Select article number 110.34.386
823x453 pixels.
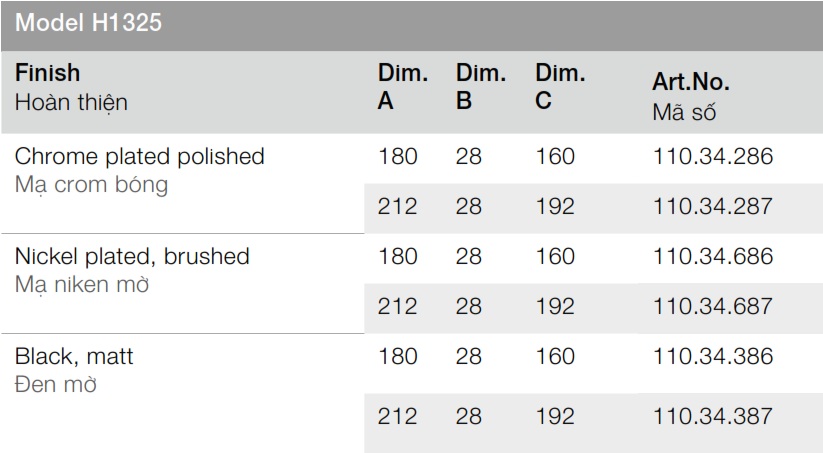[713, 356]
